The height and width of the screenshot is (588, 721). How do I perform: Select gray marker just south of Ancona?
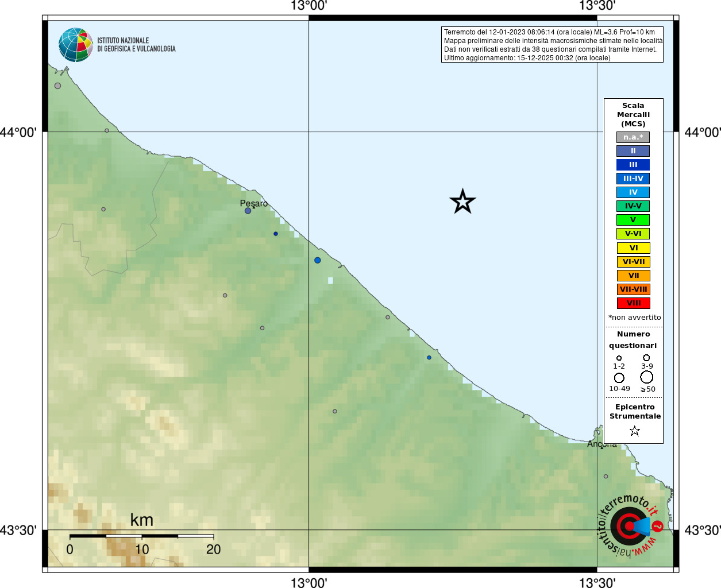(606, 476)
